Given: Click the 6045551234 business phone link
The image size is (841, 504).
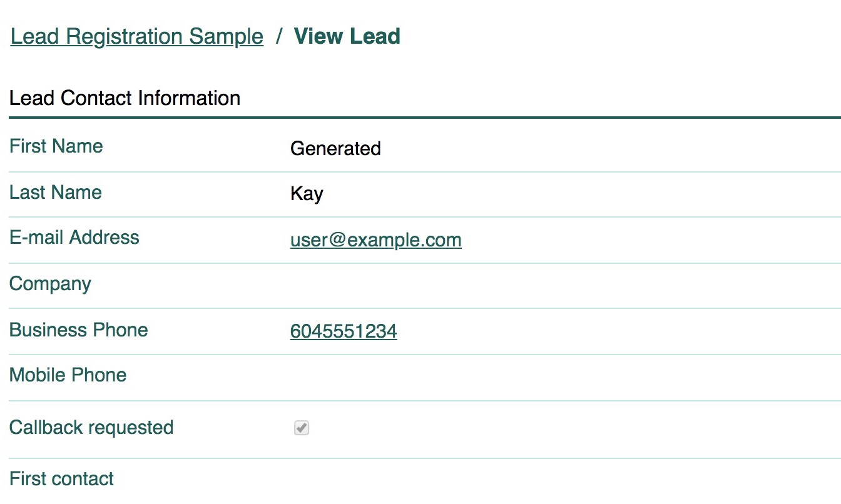Looking at the screenshot, I should [344, 331].
